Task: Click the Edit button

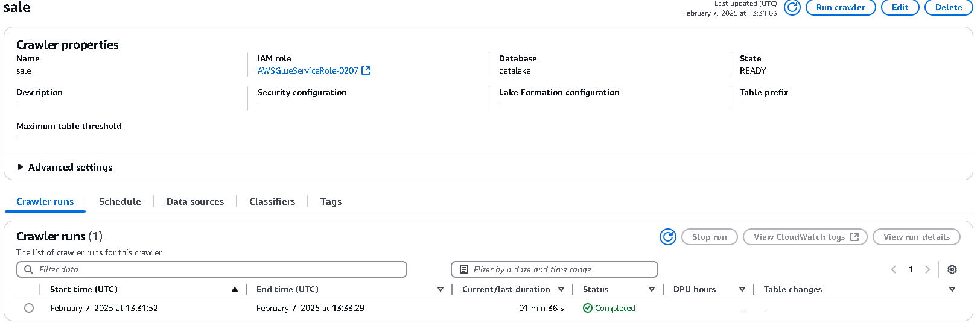Action: 900,8
